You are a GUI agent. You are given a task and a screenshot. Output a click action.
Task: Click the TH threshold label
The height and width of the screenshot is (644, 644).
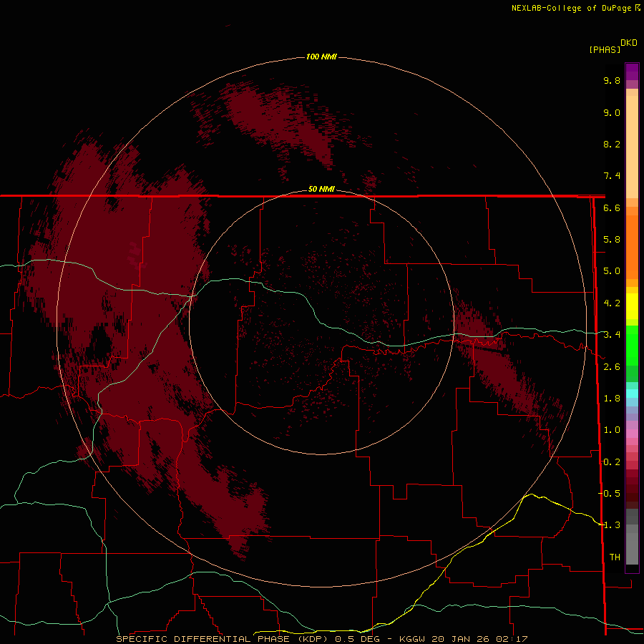(615, 557)
